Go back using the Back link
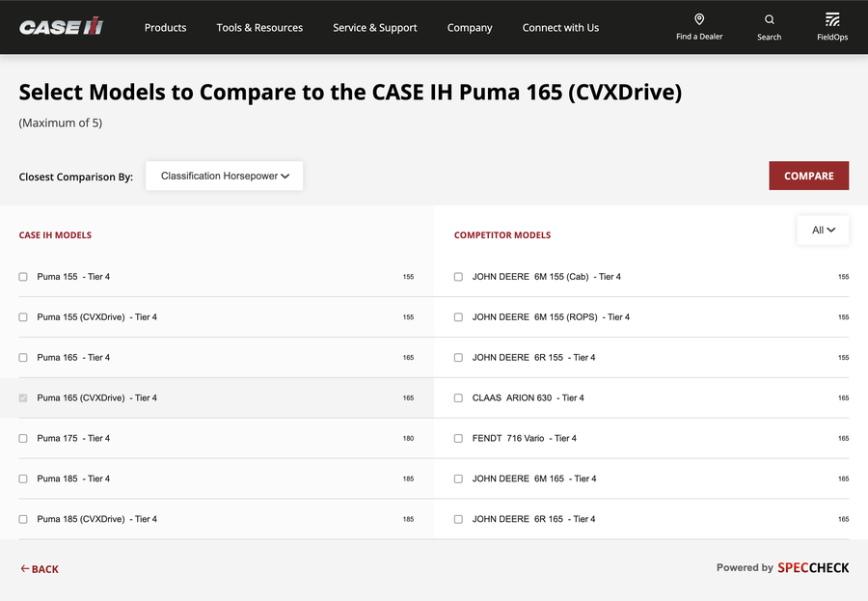This screenshot has width=868, height=601. (x=40, y=569)
